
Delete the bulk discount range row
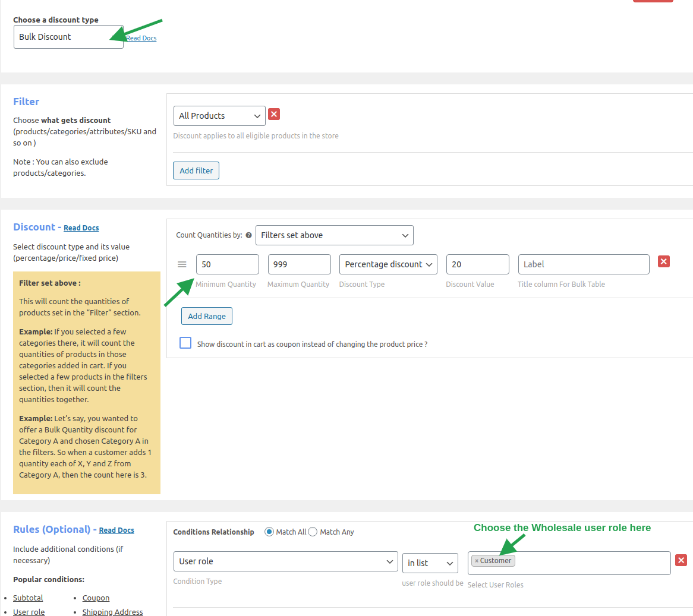pos(664,261)
